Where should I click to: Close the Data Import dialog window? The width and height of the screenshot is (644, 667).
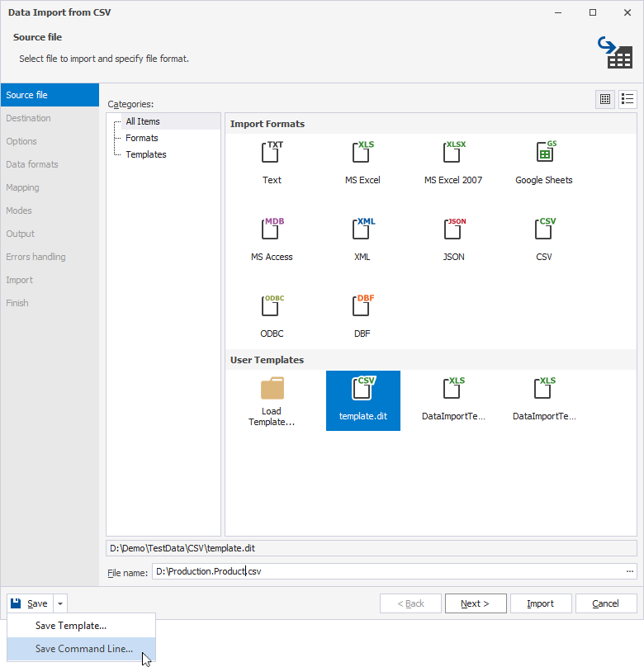point(627,12)
